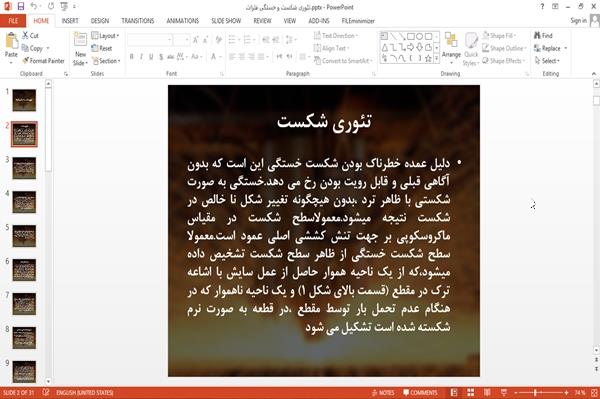
Task: Fit slide to current window
Action: coord(594,392)
